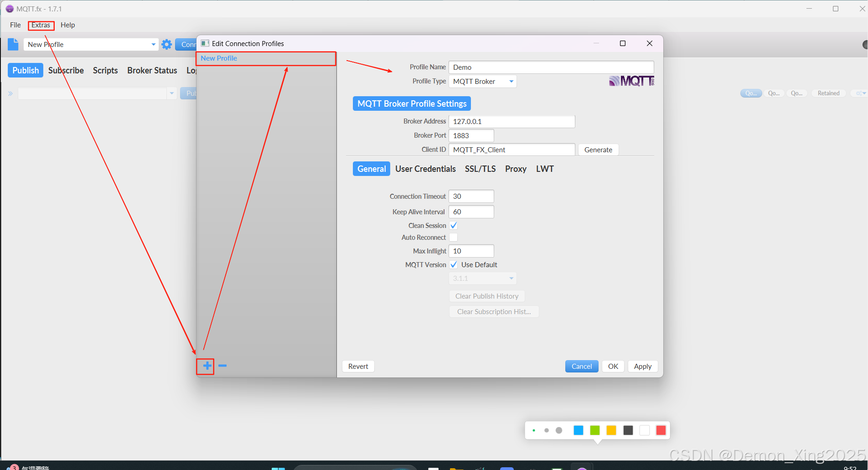Click the OK button
The height and width of the screenshot is (470, 868).
pos(613,367)
